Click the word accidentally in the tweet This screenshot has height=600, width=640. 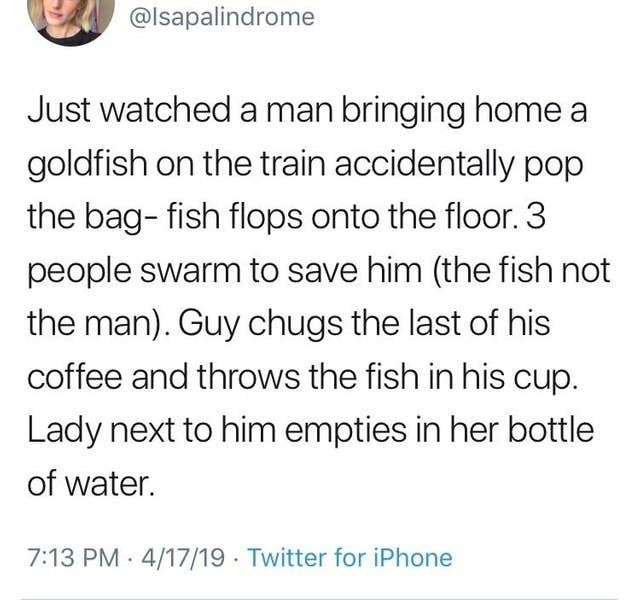(x=422, y=165)
